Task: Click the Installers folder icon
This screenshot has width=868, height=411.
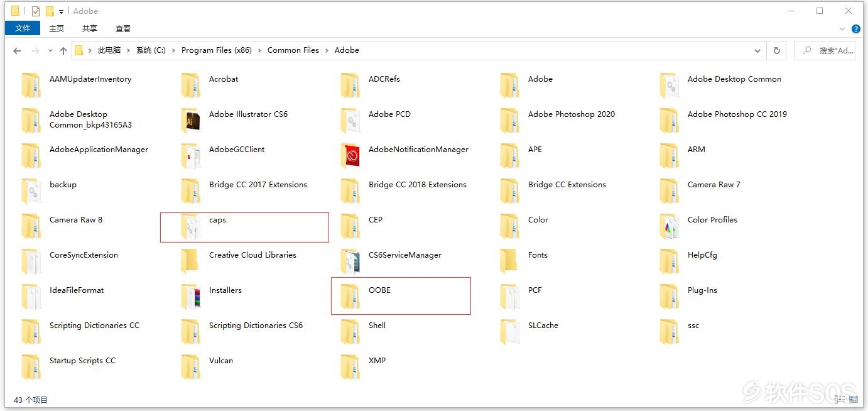Action: (191, 296)
